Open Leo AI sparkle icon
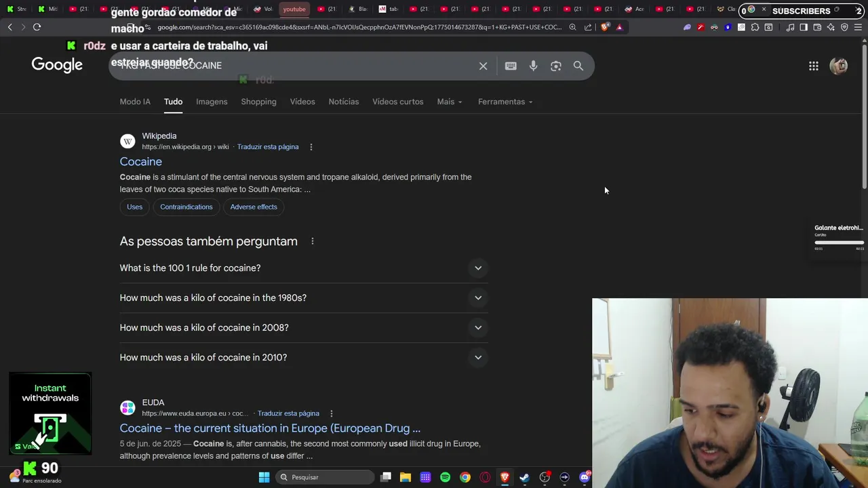Image resolution: width=868 pixels, height=488 pixels. (x=831, y=27)
